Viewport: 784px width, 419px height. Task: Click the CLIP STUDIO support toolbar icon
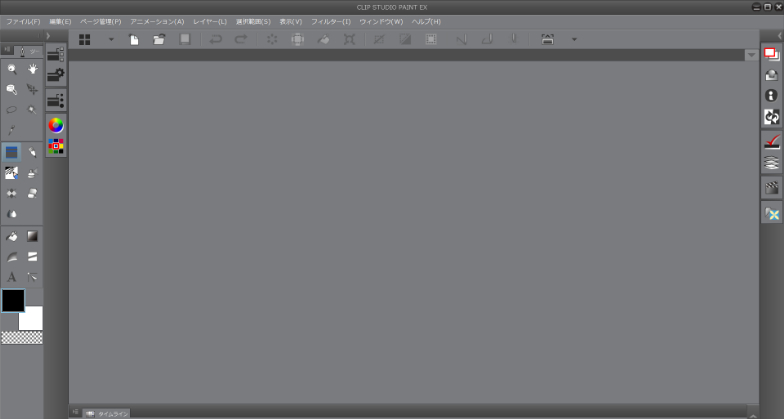[x=548, y=40]
